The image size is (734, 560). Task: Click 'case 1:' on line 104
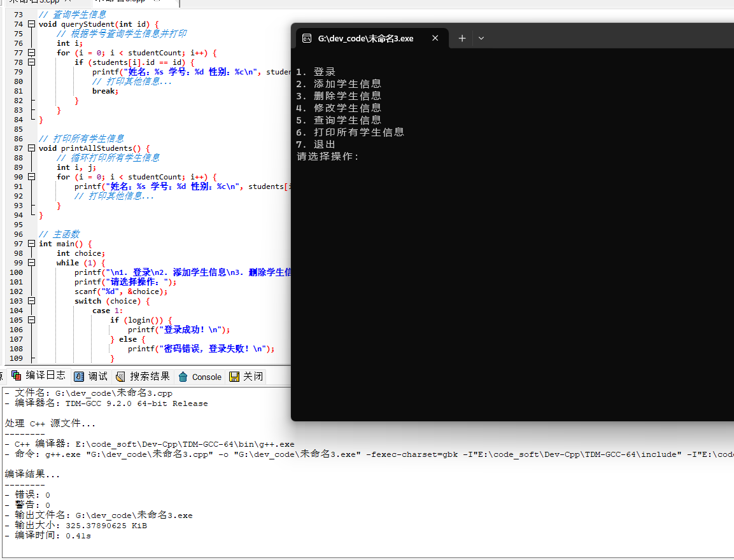point(108,311)
